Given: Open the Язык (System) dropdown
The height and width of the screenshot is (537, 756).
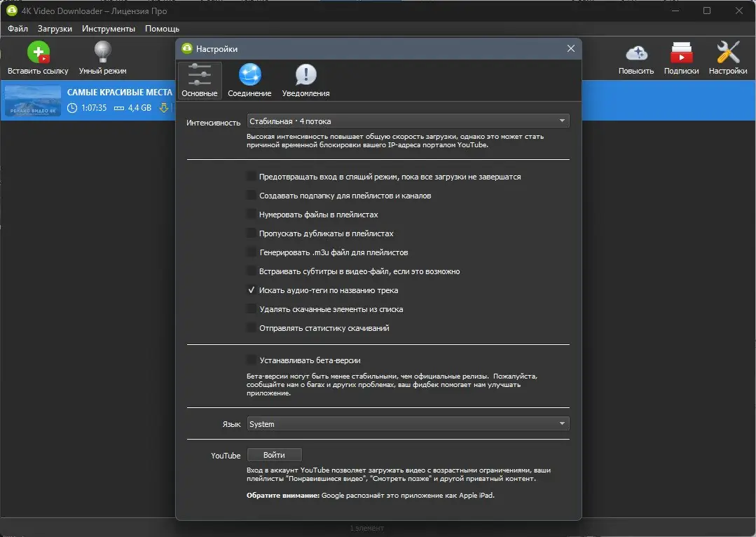Looking at the screenshot, I should coord(408,424).
